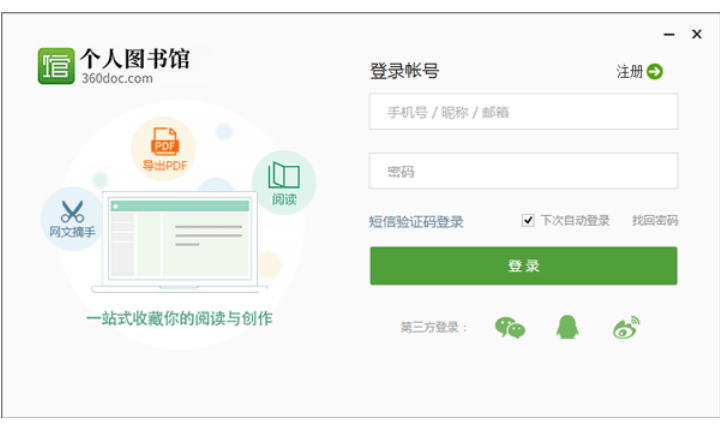Click the 登录帐号 heading
Image resolution: width=720 pixels, height=432 pixels.
pos(405,71)
